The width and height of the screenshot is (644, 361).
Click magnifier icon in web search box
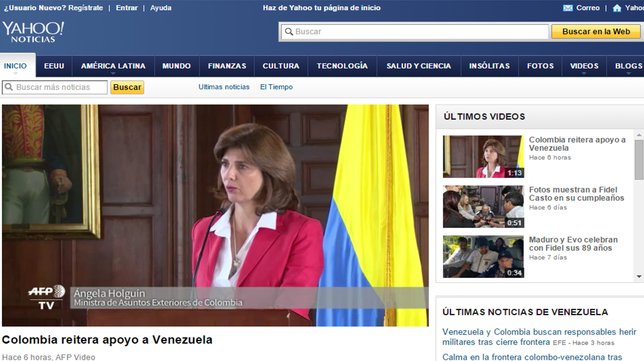pos(289,32)
